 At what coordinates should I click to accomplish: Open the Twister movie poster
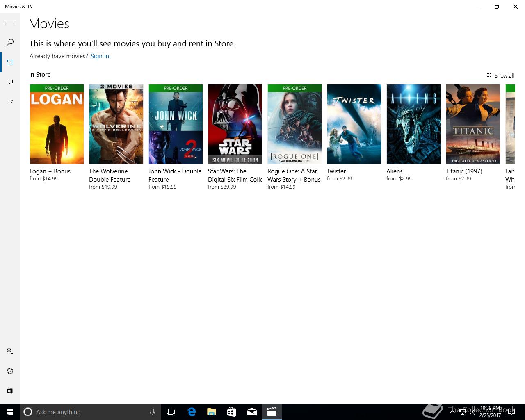pos(354,124)
